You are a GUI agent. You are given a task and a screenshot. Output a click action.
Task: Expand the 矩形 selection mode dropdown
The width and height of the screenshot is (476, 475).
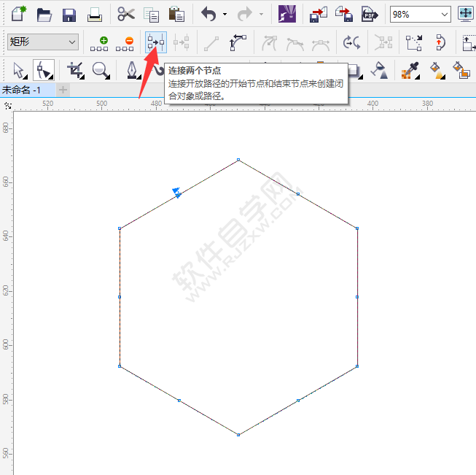click(x=71, y=43)
